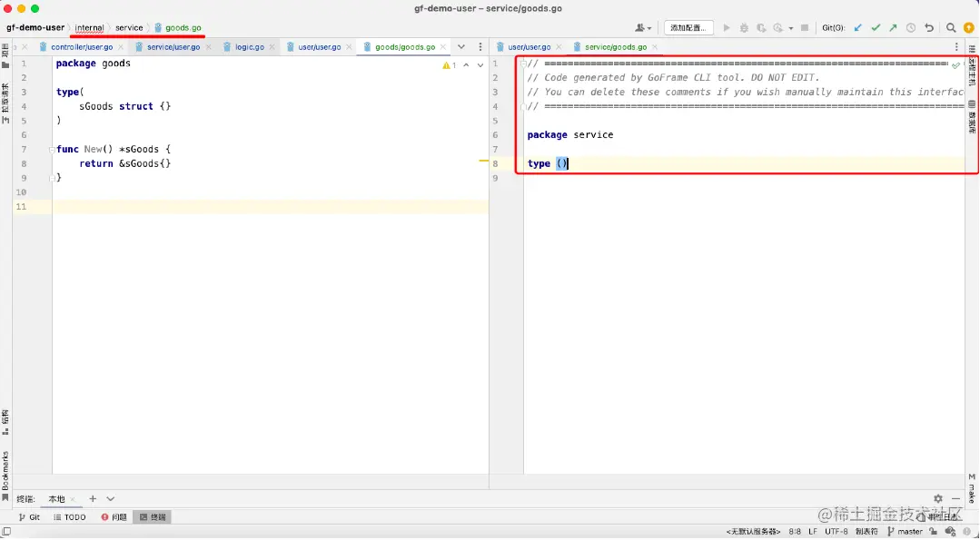Click the warning indicator in left editor
Screen dimensions: 980x540
tap(450, 65)
